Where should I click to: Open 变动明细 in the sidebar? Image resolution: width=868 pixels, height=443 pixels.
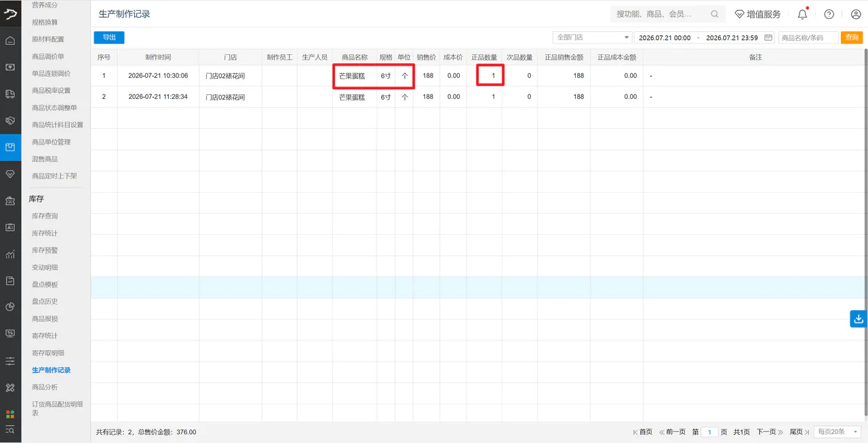tap(45, 267)
